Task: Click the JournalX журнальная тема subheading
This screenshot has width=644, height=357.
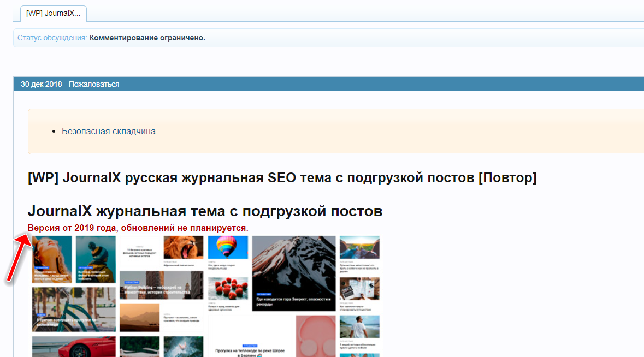Action: (x=205, y=211)
